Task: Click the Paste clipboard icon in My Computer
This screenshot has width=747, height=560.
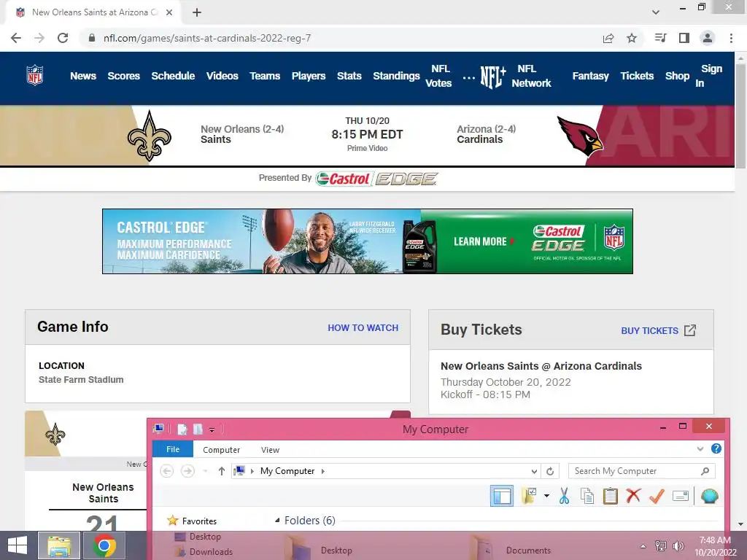Action: (x=611, y=496)
